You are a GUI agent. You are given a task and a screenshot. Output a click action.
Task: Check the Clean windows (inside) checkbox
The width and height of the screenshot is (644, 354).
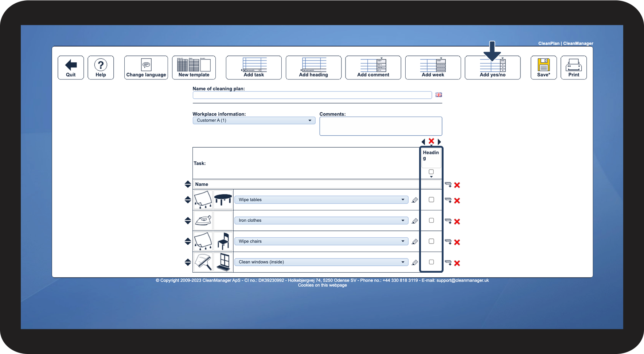(x=432, y=262)
